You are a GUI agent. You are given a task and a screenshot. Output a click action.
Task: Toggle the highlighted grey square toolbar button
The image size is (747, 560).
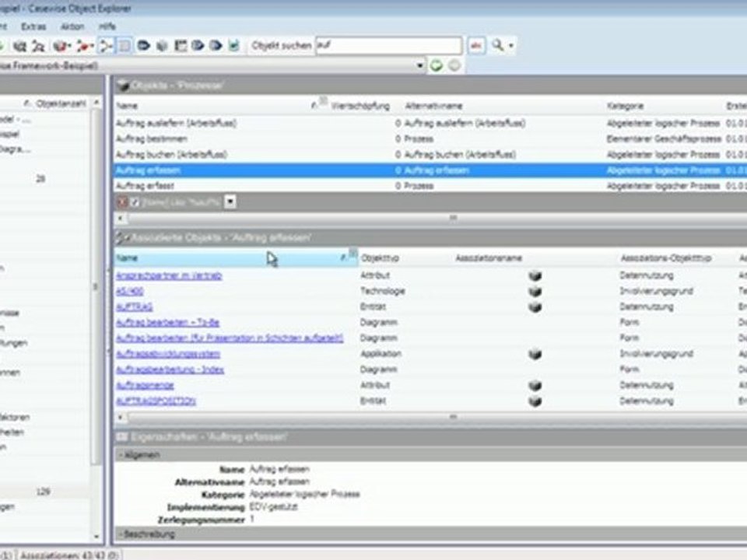124,46
